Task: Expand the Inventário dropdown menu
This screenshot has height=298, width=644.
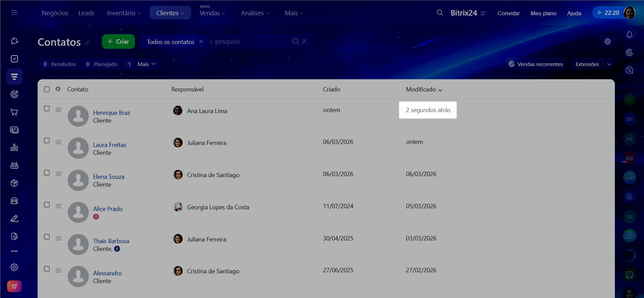Action: tap(124, 13)
